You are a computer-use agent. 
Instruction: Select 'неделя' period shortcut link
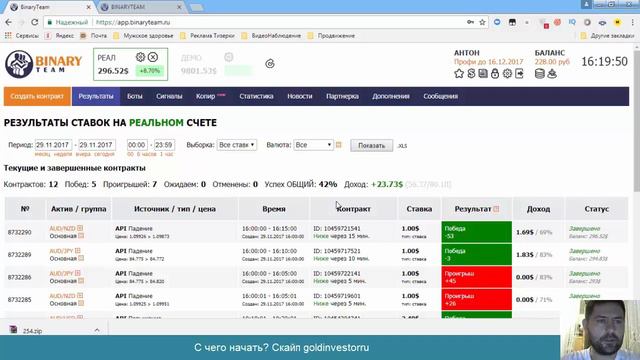[x=63, y=154]
